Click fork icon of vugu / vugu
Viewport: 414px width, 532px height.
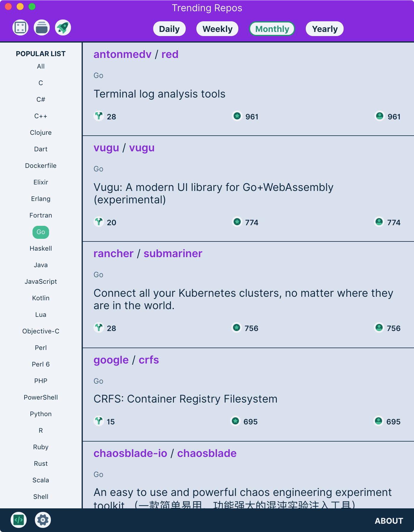click(99, 222)
